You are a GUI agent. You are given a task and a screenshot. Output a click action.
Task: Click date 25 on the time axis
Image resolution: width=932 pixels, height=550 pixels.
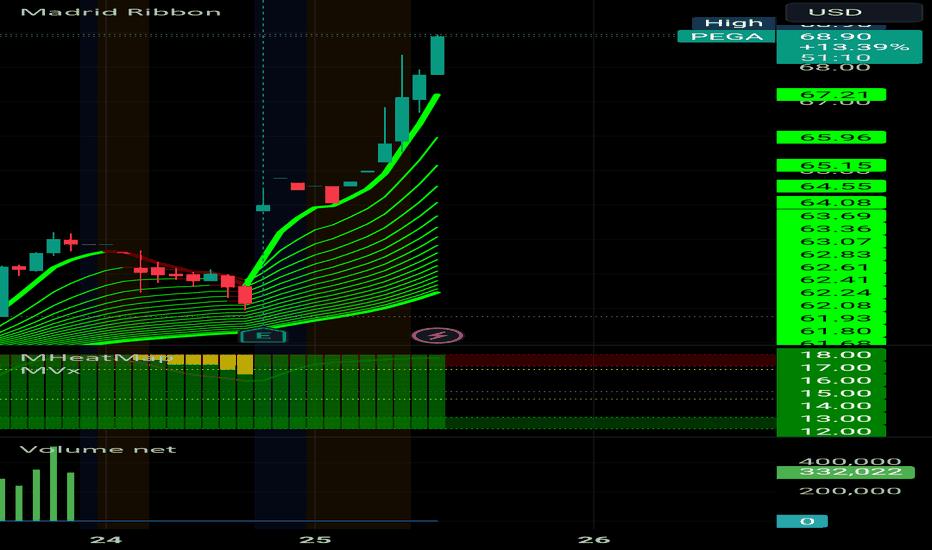tap(315, 539)
